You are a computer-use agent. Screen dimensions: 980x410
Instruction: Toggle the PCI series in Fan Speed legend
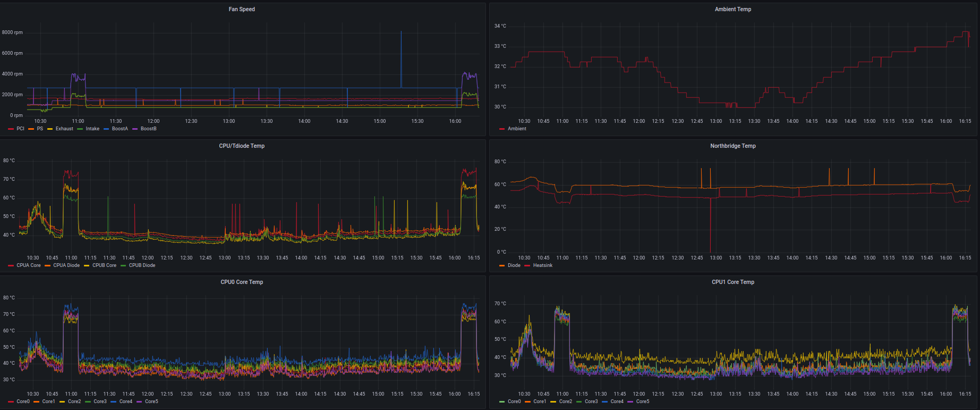(x=20, y=129)
